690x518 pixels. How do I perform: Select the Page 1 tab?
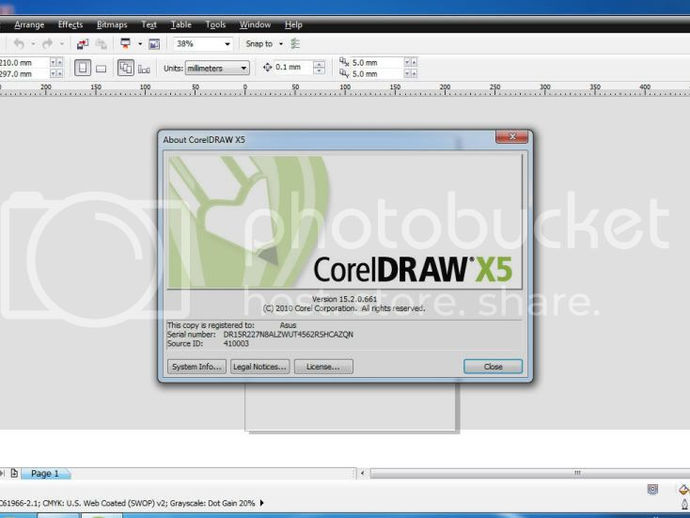pyautogui.click(x=45, y=474)
